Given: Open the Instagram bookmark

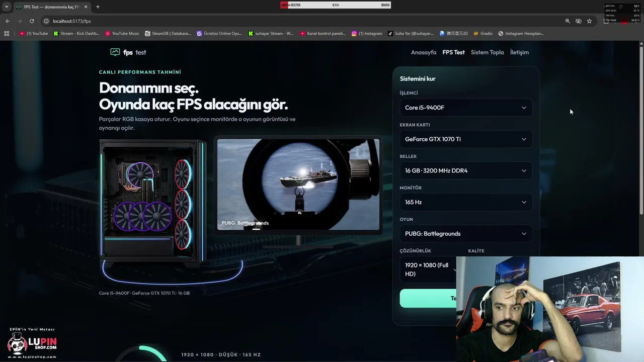Looking at the screenshot, I should coord(367,34).
